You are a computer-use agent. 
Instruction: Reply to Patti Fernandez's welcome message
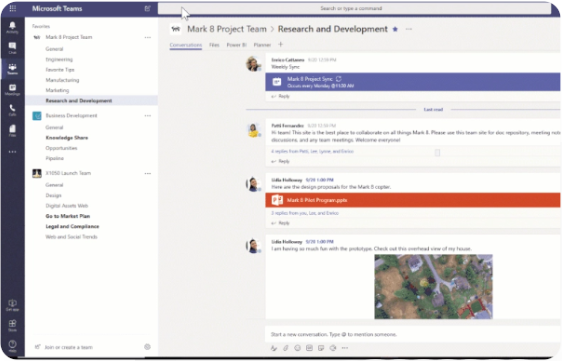pos(280,161)
